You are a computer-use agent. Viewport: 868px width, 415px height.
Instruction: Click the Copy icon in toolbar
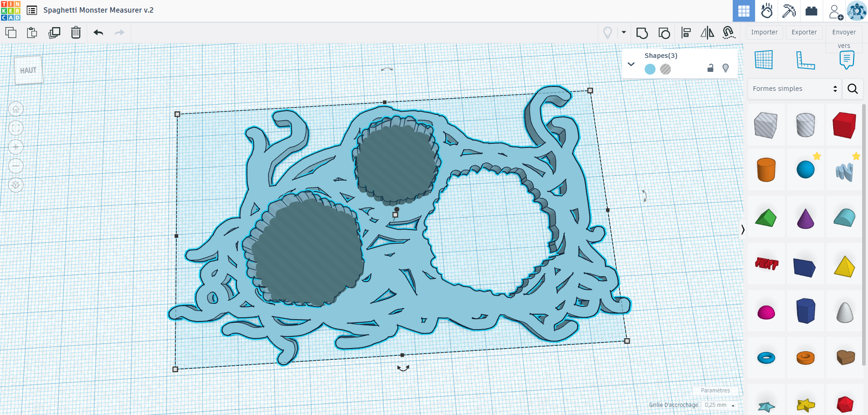11,33
